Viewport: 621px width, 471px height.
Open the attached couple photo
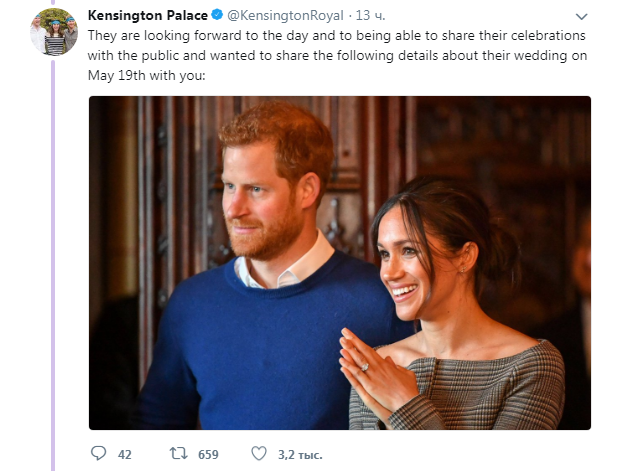340,262
